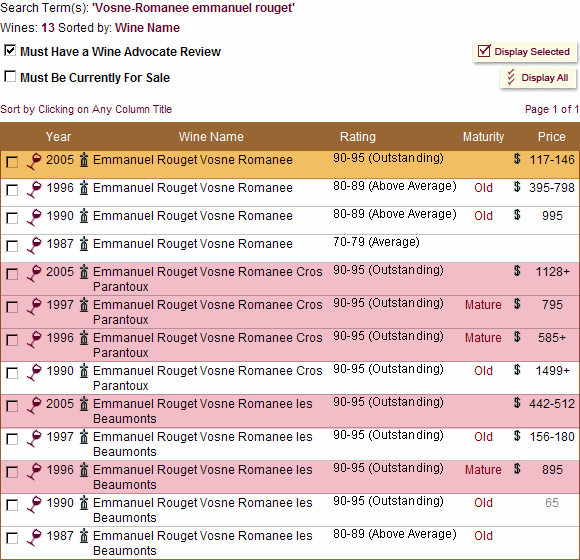Click bottle icon beside 2005 les Beaumonts
Screen dimensions: 580x560
84,404
